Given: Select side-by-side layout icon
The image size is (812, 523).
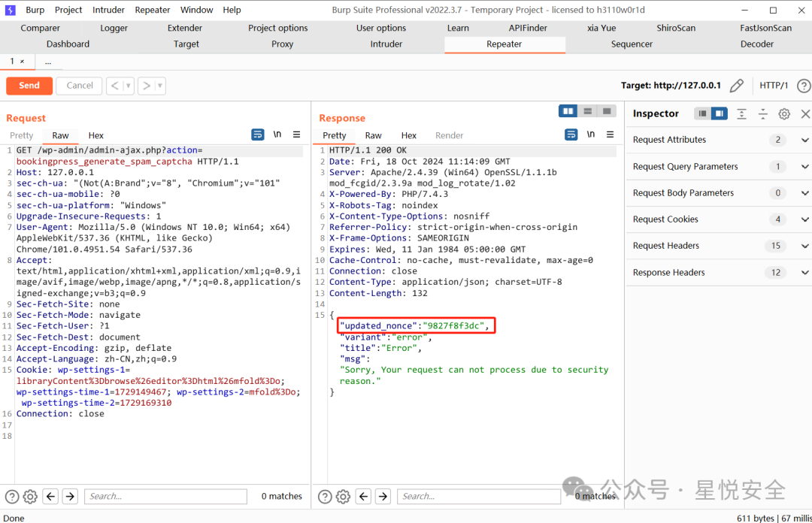Looking at the screenshot, I should (x=568, y=110).
